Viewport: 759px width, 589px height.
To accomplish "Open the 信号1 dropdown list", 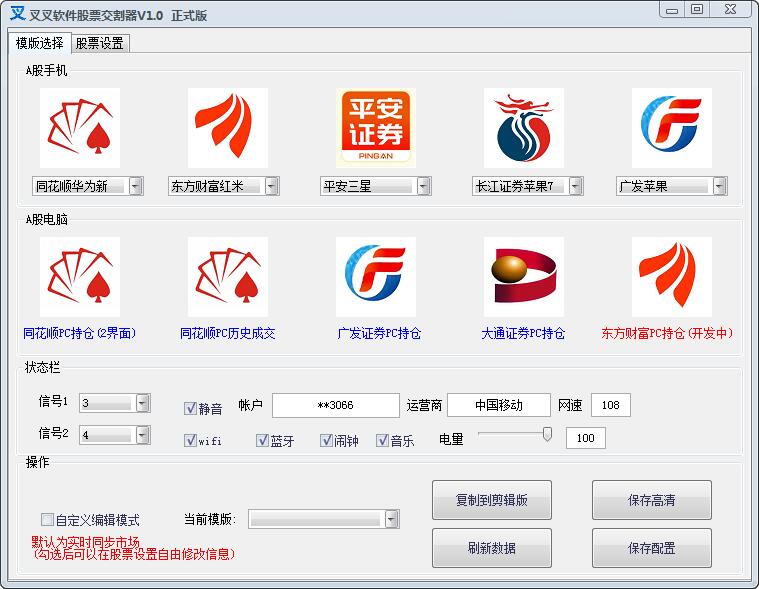I will pos(142,403).
